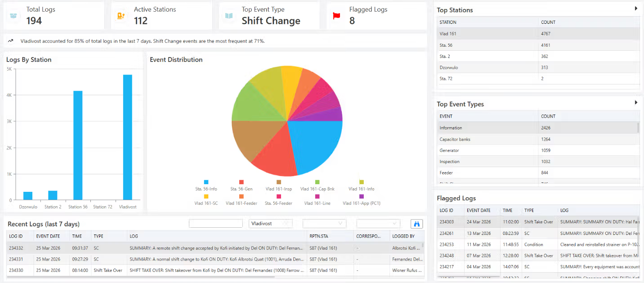Select the Sta. 72 row in Top Stations
Viewport: 644px width, 283px height.
(538, 79)
